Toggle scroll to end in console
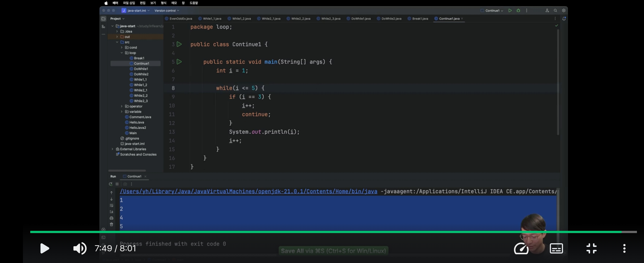 point(111,212)
